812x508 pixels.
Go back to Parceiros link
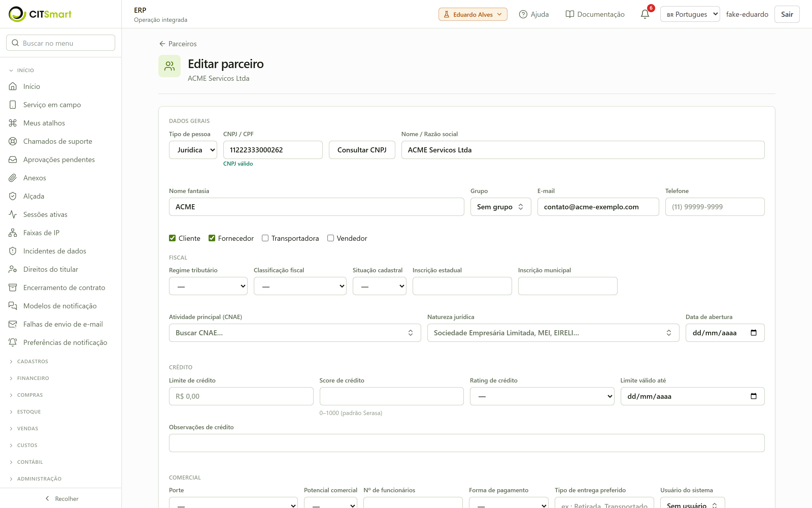178,44
